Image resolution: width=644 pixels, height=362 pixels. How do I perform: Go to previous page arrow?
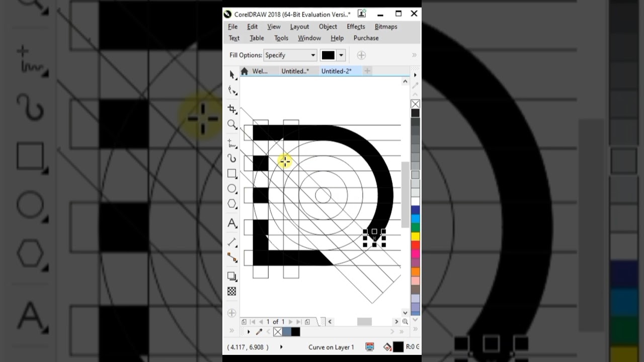[261, 322]
